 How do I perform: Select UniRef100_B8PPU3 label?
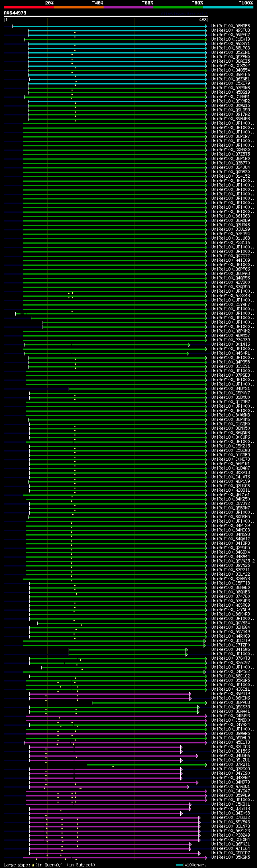click(x=230, y=703)
